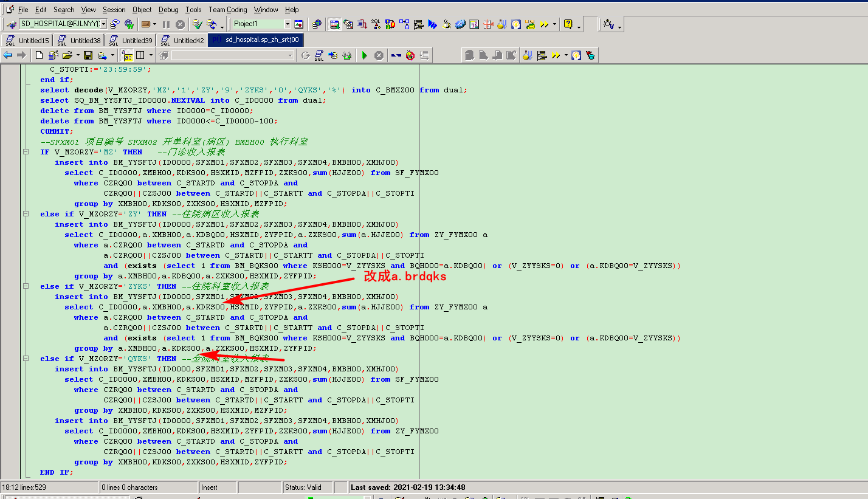Image resolution: width=868 pixels, height=499 pixels.
Task: Click the new blank document icon
Action: pyautogui.click(x=39, y=55)
